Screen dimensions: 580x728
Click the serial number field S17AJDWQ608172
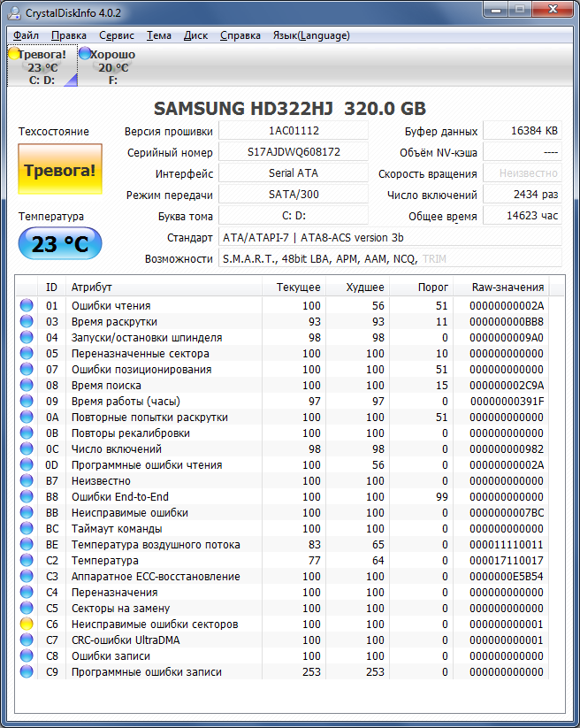[x=294, y=152]
